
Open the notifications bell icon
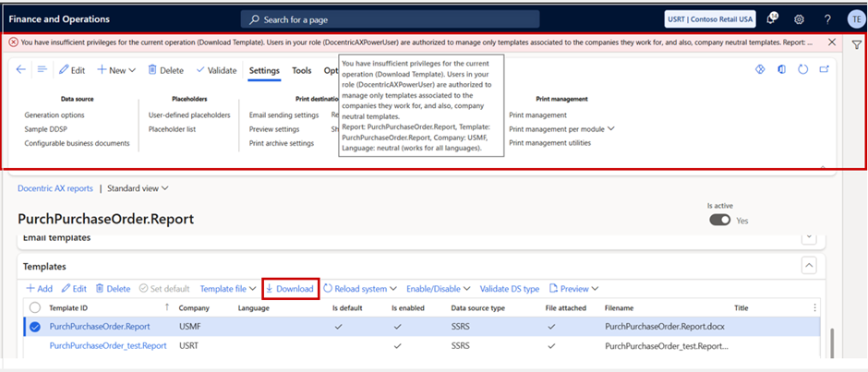[772, 18]
